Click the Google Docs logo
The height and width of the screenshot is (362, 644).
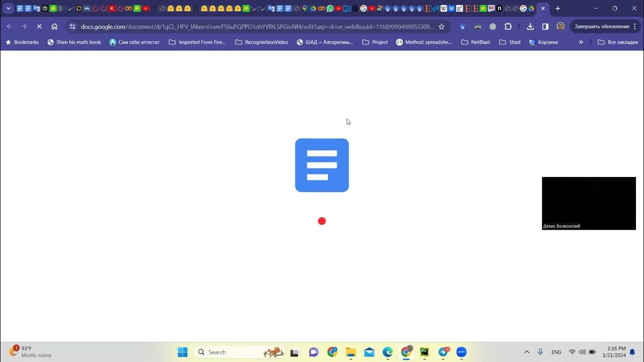(x=322, y=165)
